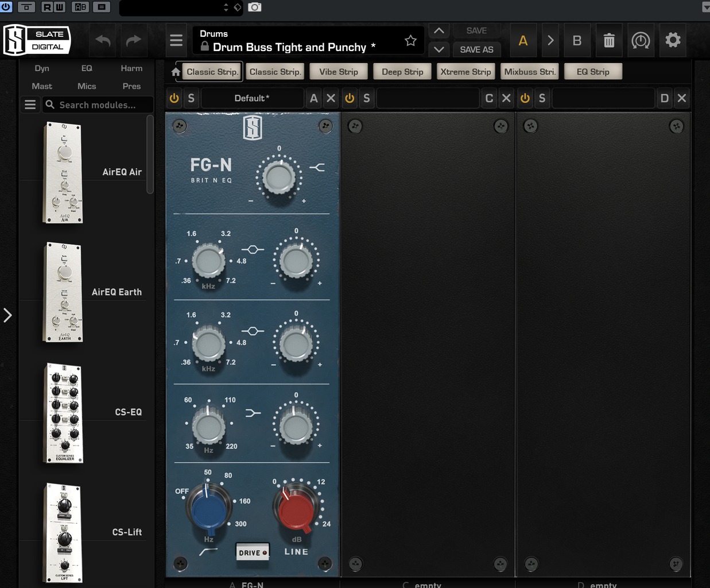Click the Slate logo on FG-N module
Viewport: 710px width, 588px height.
[253, 127]
